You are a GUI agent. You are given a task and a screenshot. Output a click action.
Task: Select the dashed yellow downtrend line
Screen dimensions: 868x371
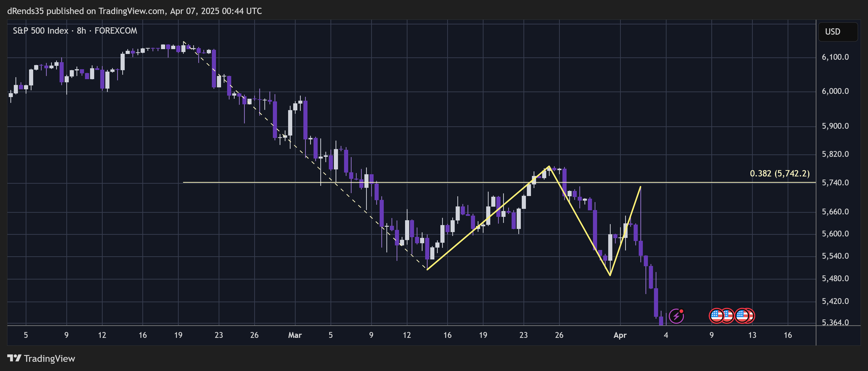click(305, 156)
